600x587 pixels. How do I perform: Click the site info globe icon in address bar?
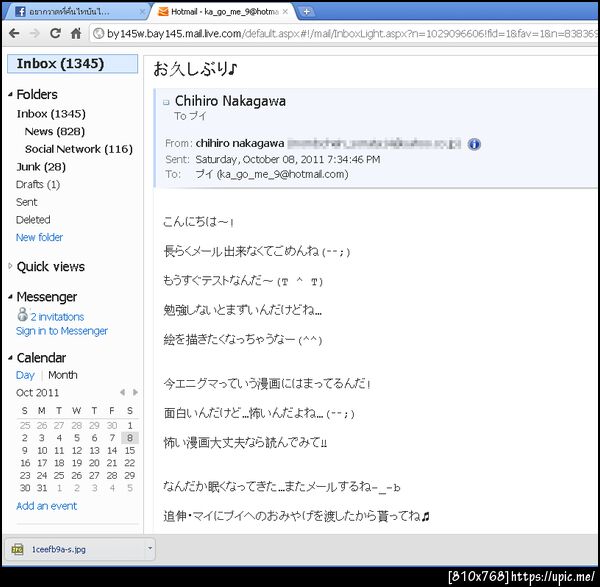(x=98, y=34)
